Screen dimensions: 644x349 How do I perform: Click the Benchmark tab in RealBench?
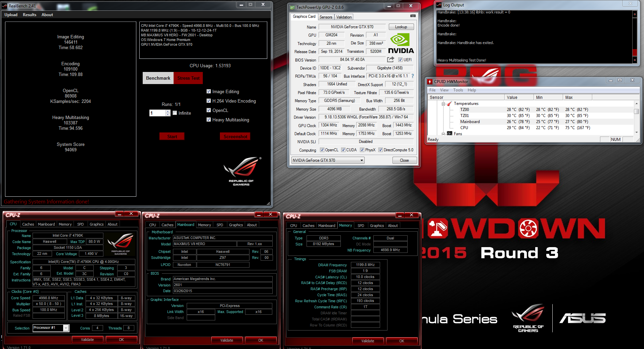[158, 78]
